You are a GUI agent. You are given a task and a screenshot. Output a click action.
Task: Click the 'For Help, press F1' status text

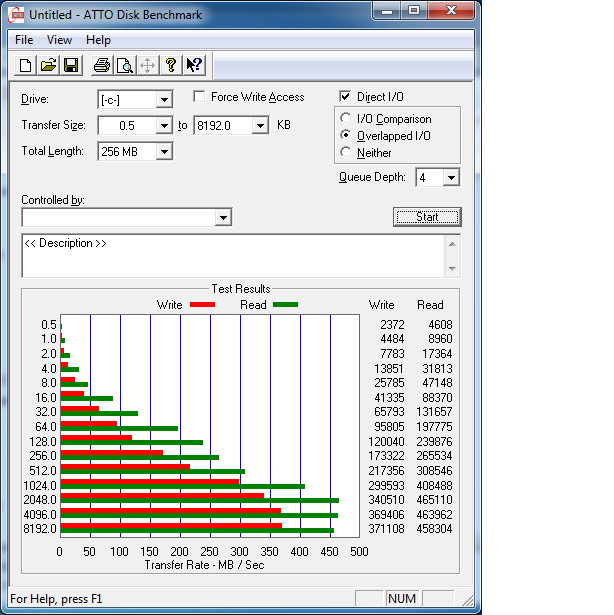[56, 599]
